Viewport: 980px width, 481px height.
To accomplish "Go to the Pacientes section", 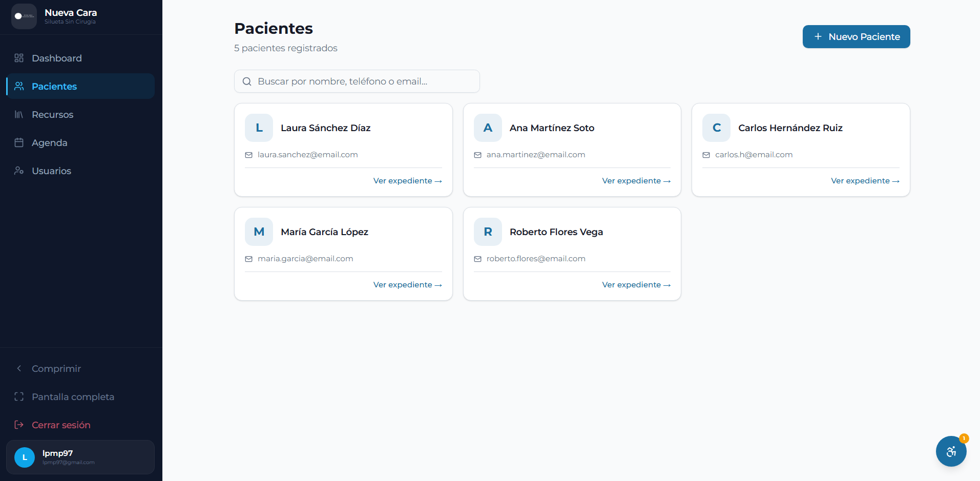I will [x=80, y=86].
